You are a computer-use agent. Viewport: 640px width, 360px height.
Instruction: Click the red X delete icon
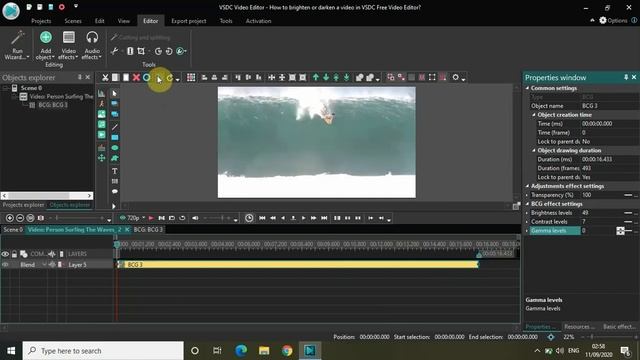[136, 77]
